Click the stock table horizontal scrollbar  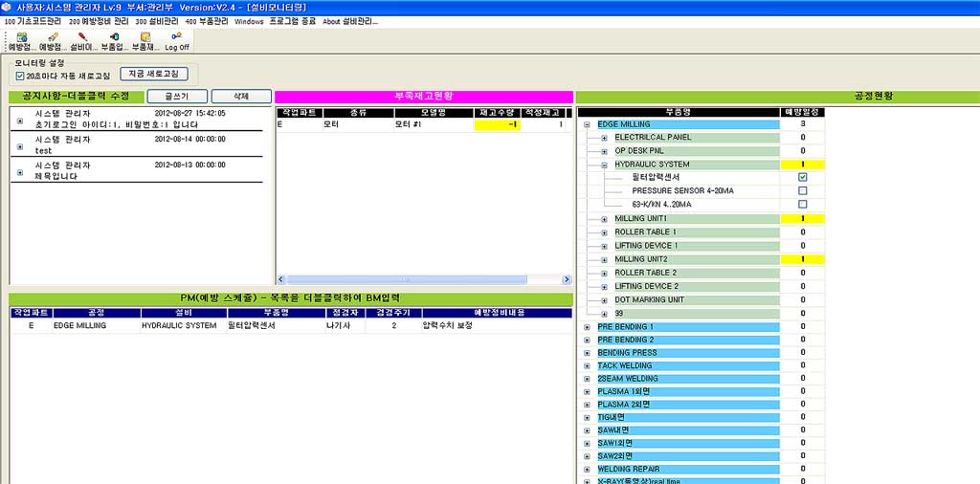422,279
